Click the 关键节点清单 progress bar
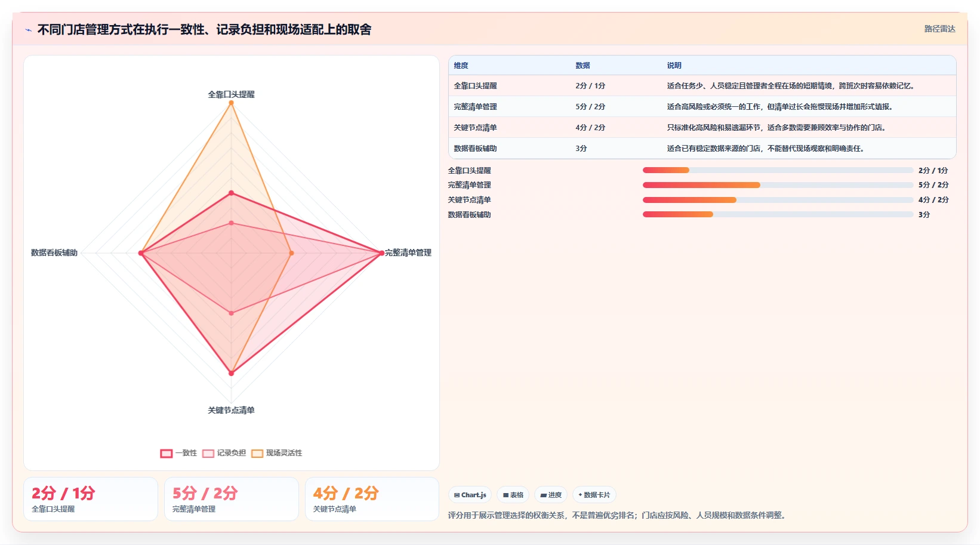The width and height of the screenshot is (980, 545). (778, 200)
